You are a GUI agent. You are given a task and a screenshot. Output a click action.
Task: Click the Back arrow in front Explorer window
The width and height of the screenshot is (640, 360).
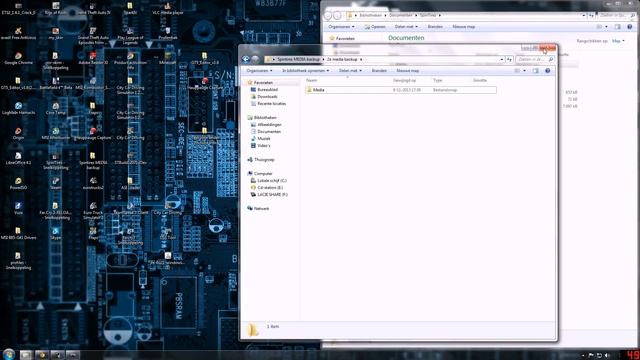coord(246,59)
